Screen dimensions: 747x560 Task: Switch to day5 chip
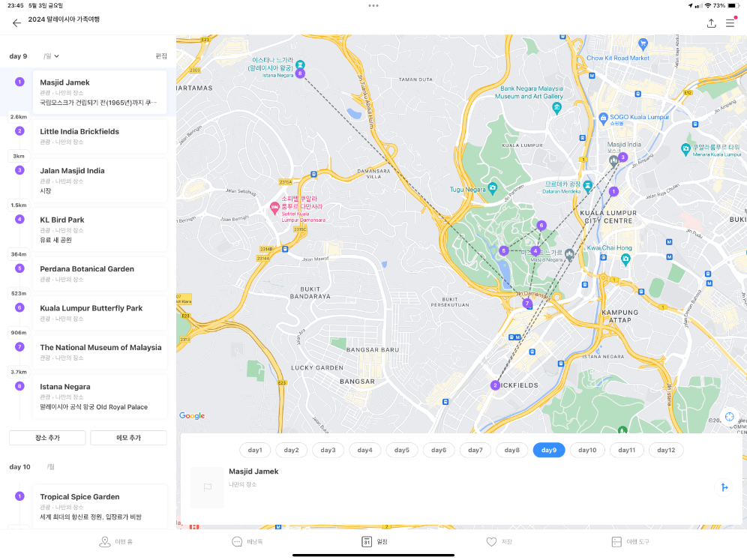coord(401,450)
